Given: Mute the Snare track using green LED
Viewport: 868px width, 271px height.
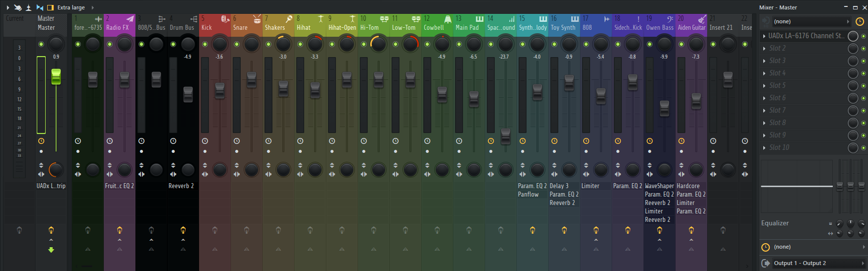Looking at the screenshot, I should tap(237, 44).
